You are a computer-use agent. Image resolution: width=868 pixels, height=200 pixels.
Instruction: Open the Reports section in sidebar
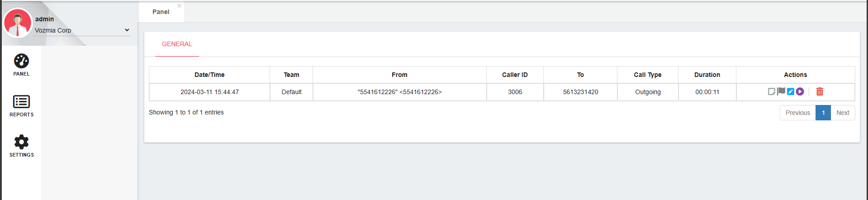21,102
